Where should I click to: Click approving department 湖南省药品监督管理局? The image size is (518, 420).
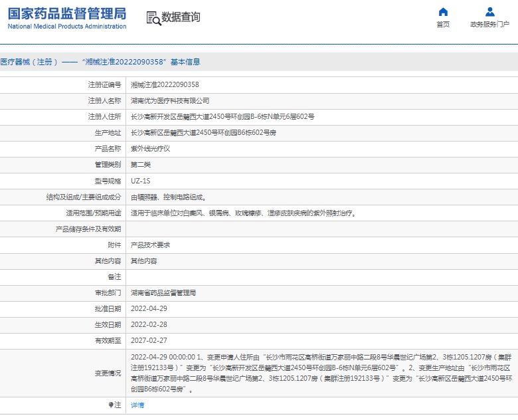pyautogui.click(x=163, y=293)
